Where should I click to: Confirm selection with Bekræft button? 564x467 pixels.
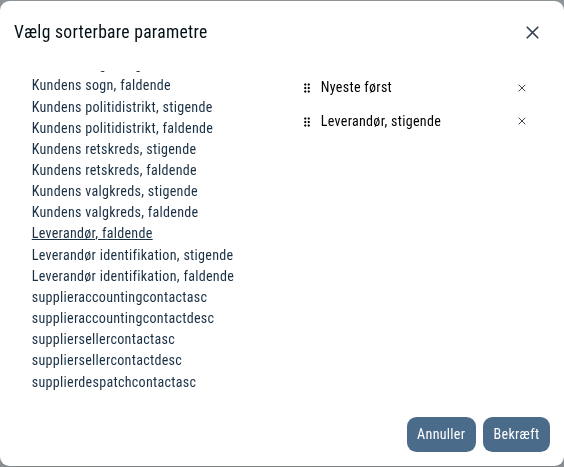[516, 434]
